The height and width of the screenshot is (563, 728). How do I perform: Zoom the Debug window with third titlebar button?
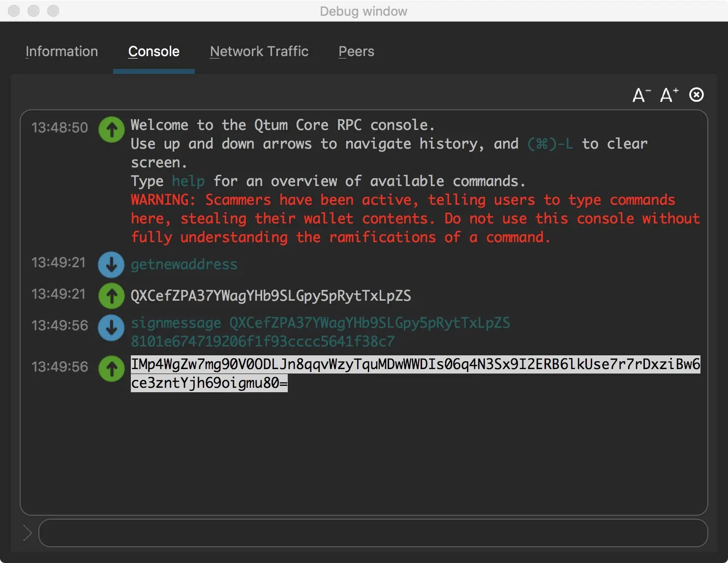point(53,11)
